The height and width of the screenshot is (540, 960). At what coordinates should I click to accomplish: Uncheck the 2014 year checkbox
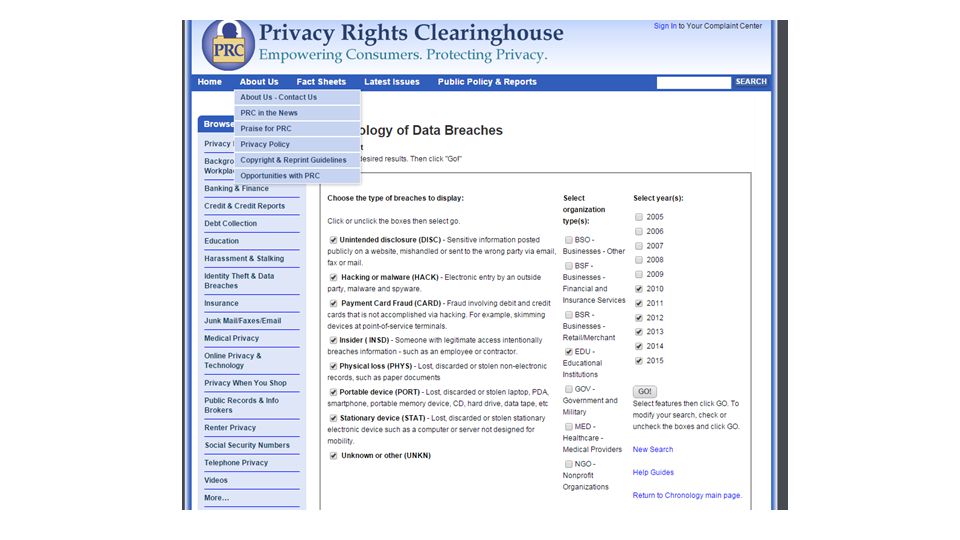pos(639,347)
